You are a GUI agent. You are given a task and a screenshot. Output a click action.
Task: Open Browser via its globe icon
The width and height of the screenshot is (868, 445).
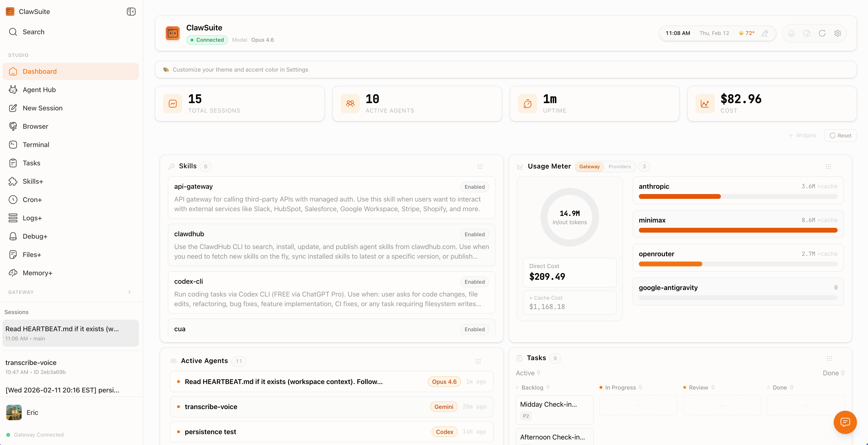pyautogui.click(x=13, y=126)
